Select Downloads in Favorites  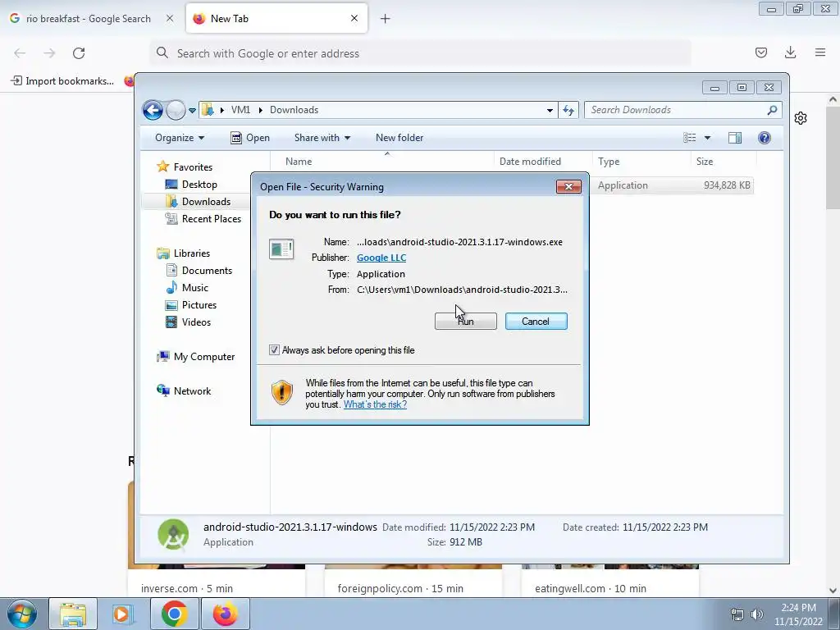[x=206, y=202]
